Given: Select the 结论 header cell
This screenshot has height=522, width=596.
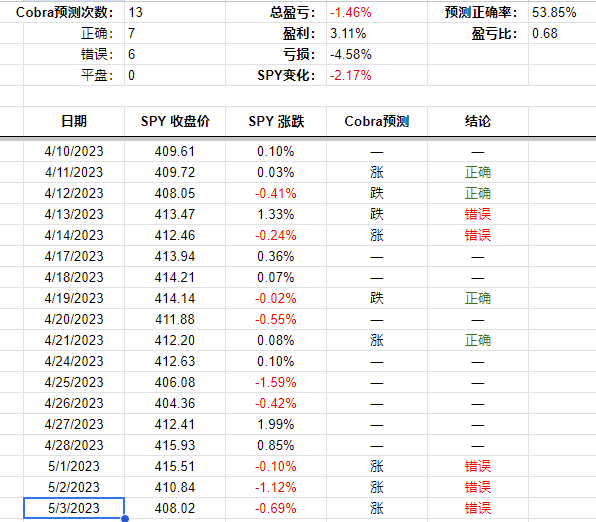Looking at the screenshot, I should [x=478, y=121].
